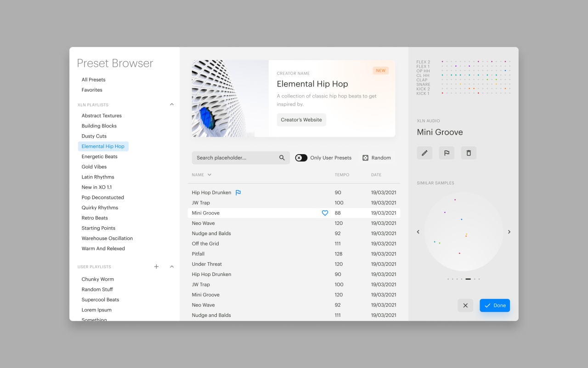This screenshot has height=368, width=588.
Task: Click the X cancel button beside Done
Action: (x=465, y=305)
